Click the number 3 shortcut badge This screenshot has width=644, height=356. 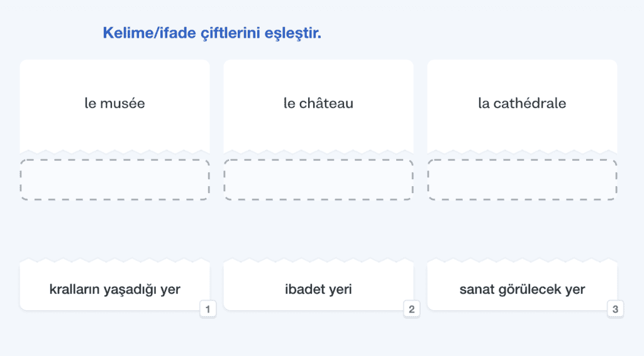tap(615, 309)
